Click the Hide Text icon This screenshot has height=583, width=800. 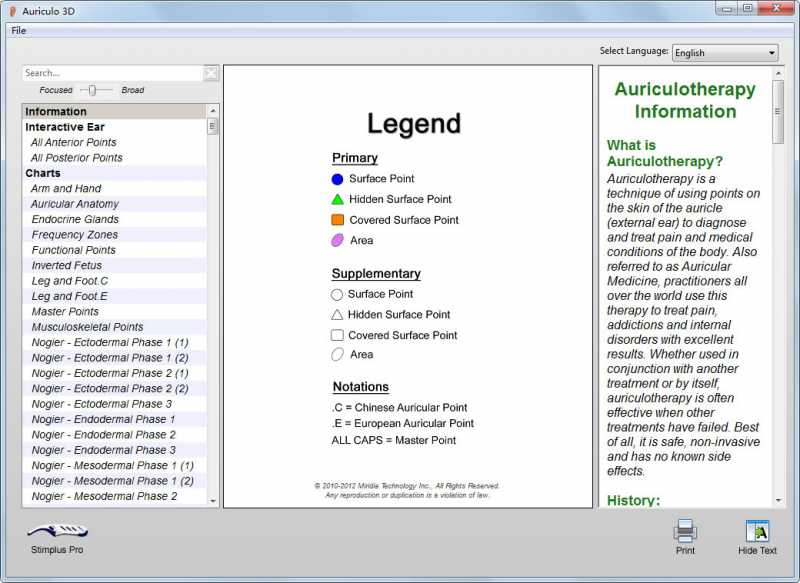pos(757,531)
